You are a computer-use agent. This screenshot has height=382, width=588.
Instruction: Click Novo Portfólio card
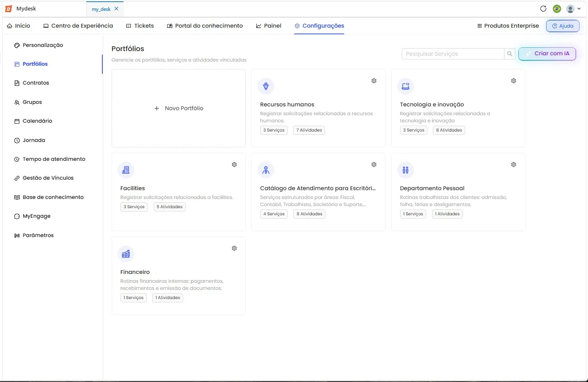(179, 108)
